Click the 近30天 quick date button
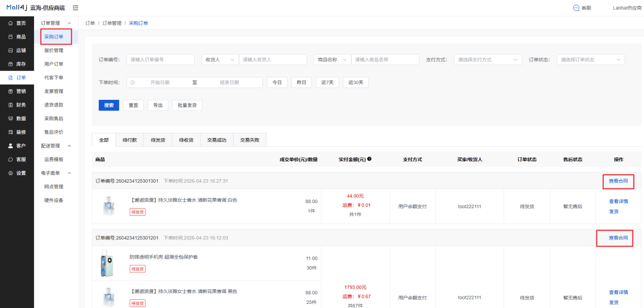This screenshot has width=644, height=308. pos(356,82)
